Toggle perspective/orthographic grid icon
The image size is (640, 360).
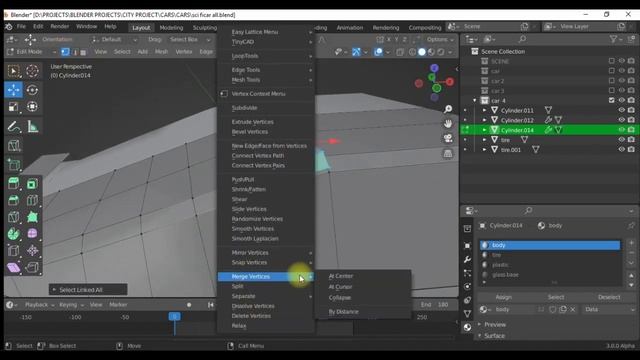click(448, 153)
